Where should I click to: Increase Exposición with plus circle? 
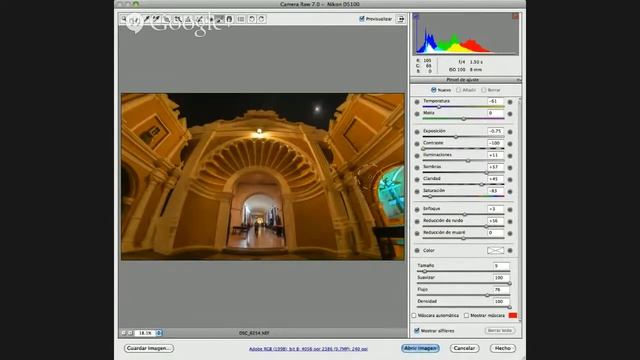[x=510, y=132]
